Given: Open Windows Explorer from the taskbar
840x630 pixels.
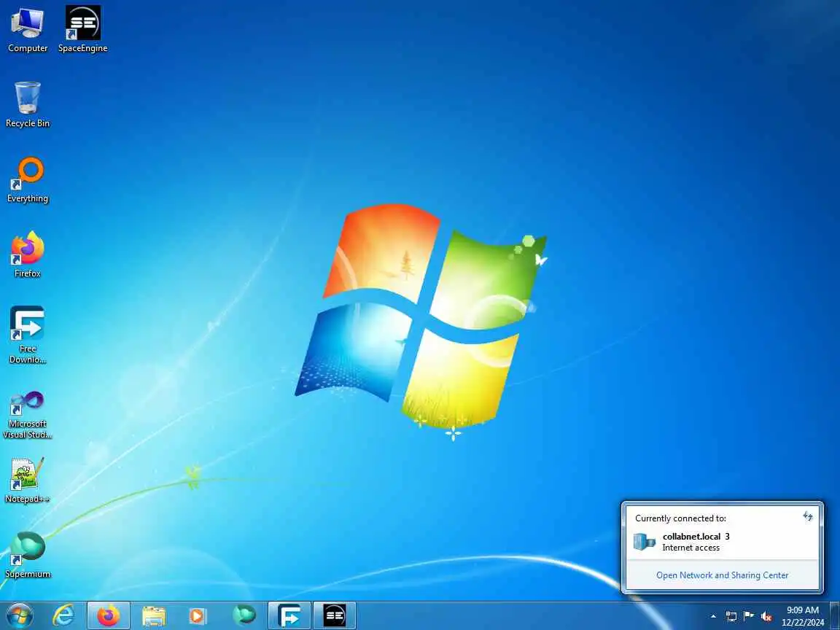Looking at the screenshot, I should 154,616.
